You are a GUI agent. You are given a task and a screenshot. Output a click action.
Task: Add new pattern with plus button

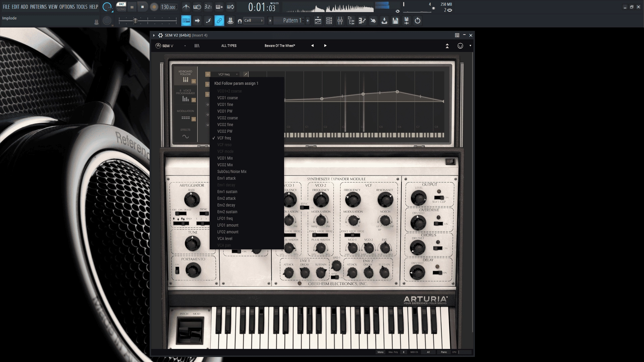pyautogui.click(x=308, y=21)
